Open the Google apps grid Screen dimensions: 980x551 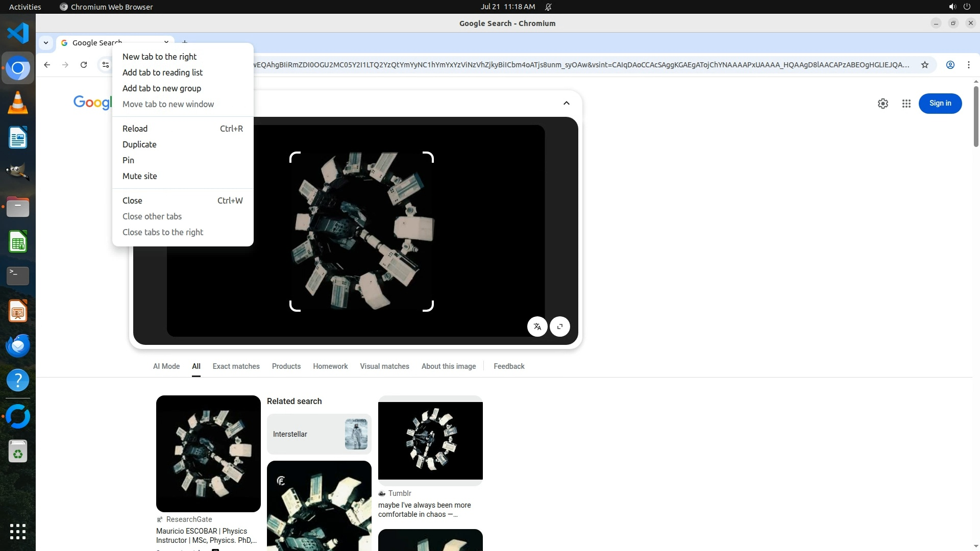[906, 104]
